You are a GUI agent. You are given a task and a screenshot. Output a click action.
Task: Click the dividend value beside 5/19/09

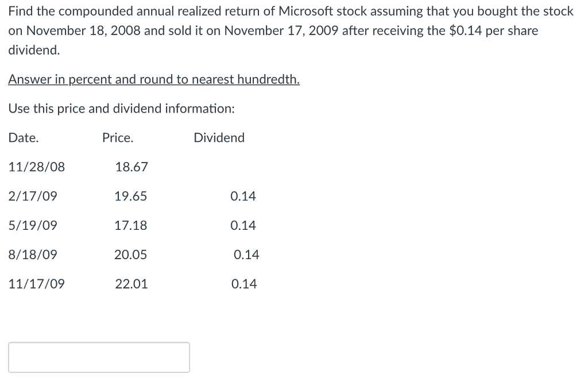[243, 225]
